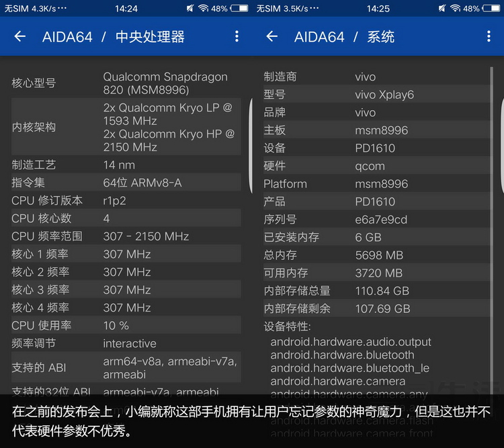
Task: Select the 频率调节 interactive row
Action: [126, 343]
